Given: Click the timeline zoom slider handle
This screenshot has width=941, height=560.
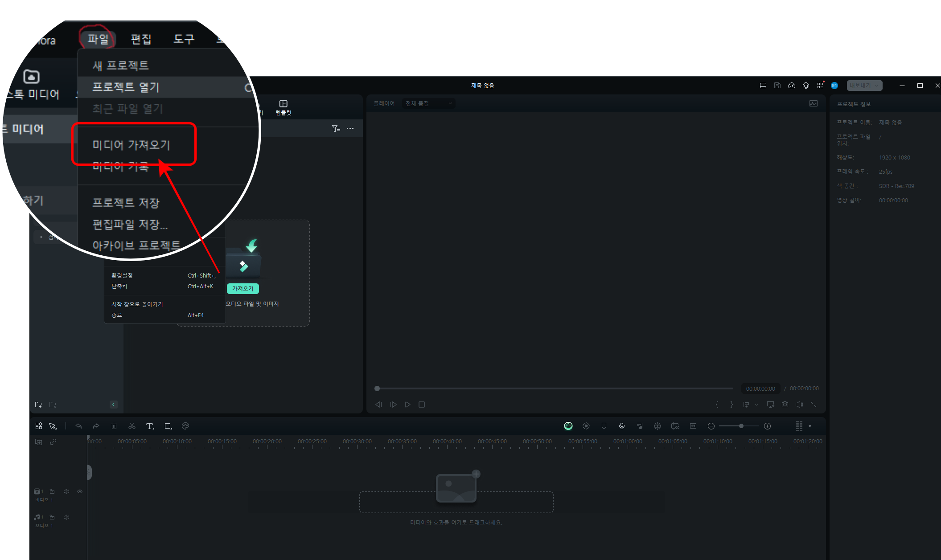Looking at the screenshot, I should [741, 426].
